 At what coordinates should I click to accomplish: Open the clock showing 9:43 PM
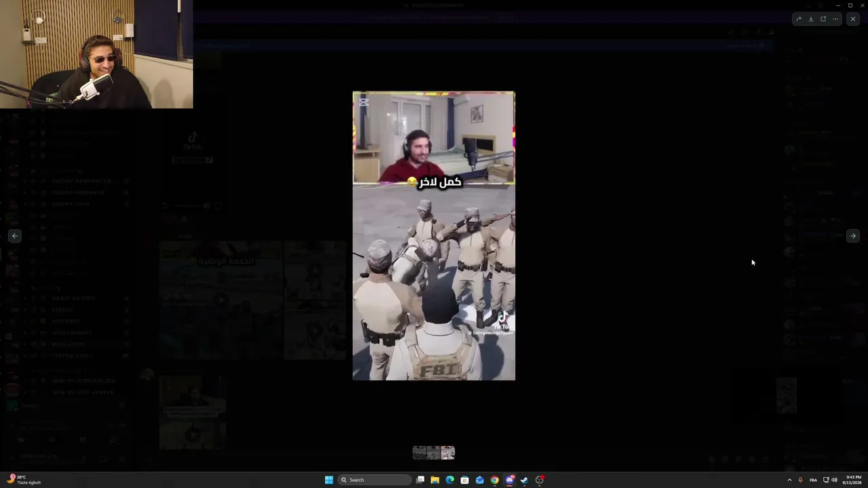click(x=854, y=480)
